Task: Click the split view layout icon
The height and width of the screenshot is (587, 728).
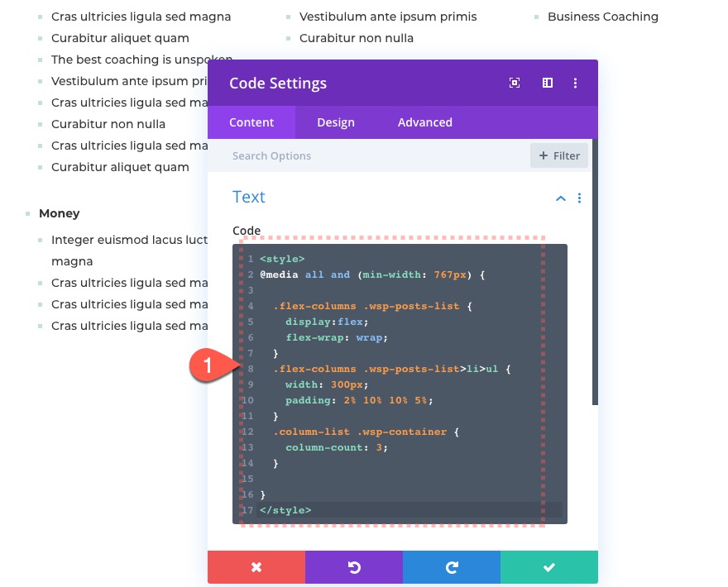Action: [x=547, y=83]
